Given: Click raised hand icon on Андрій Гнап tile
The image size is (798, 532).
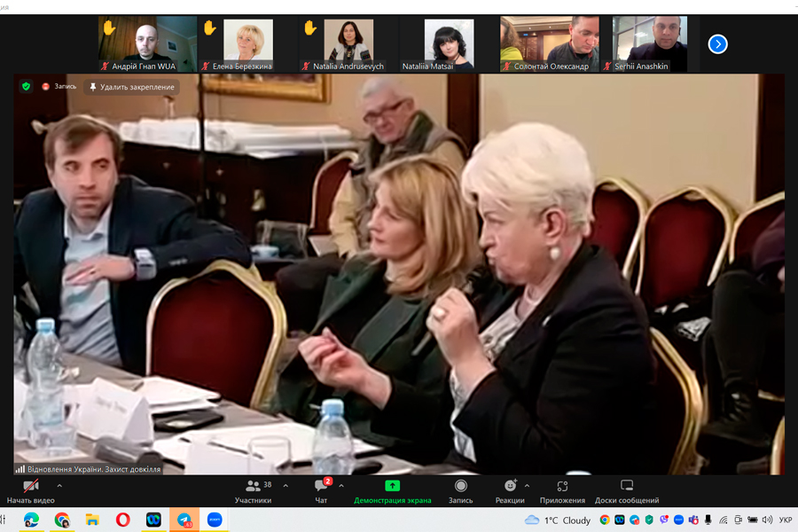Looking at the screenshot, I should pos(109,27).
